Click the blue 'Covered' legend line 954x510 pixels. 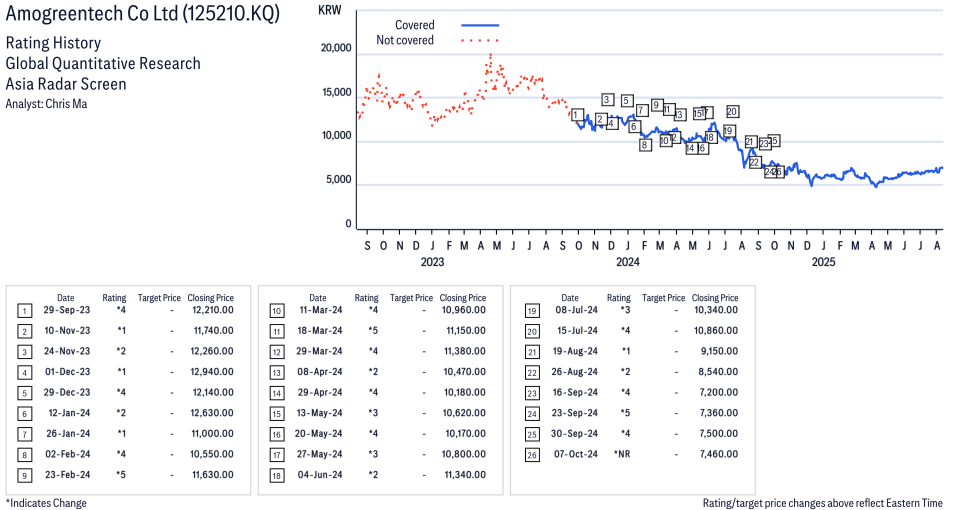click(x=480, y=25)
